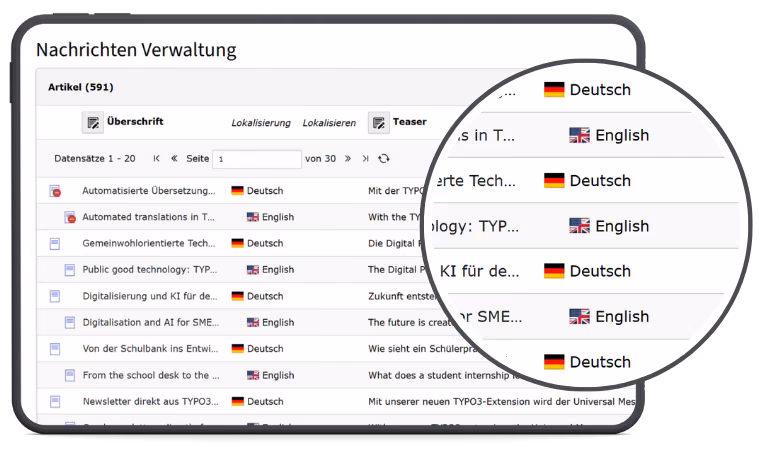Click record icon of Newsletter direkt aus TYPO3 row
Image resolution: width=760 pixels, height=450 pixels.
(x=55, y=402)
